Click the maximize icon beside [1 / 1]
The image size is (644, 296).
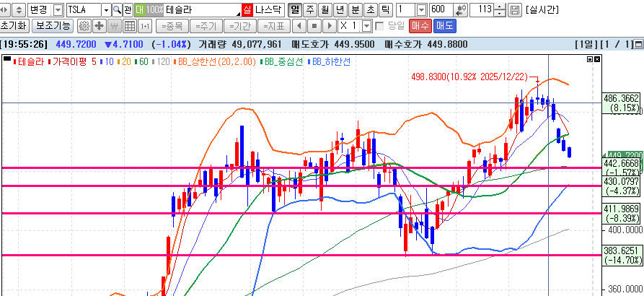[x=639, y=44]
